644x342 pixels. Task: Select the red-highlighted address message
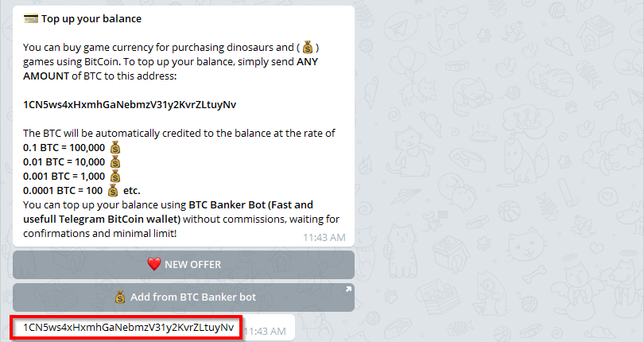[x=128, y=328]
